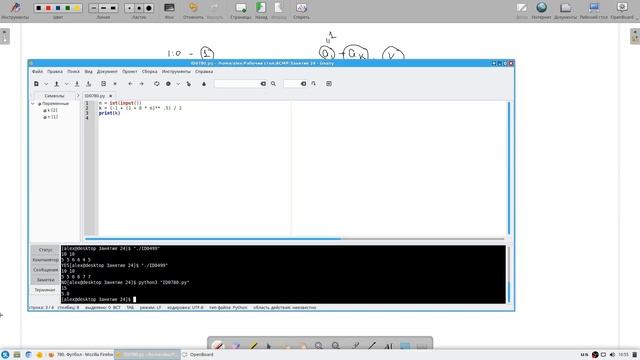Click the jump to line icon
The width and height of the screenshot is (640, 360).
(313, 84)
